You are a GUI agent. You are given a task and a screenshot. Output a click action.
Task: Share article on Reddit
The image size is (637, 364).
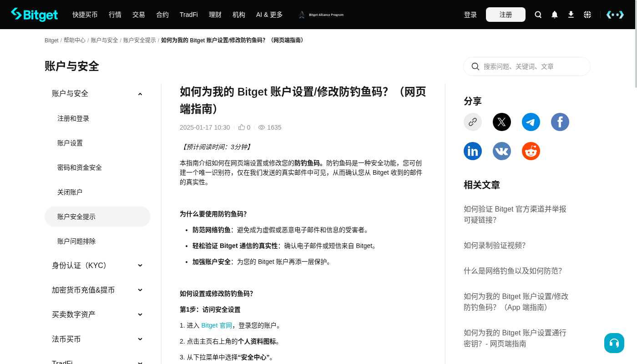[531, 151]
